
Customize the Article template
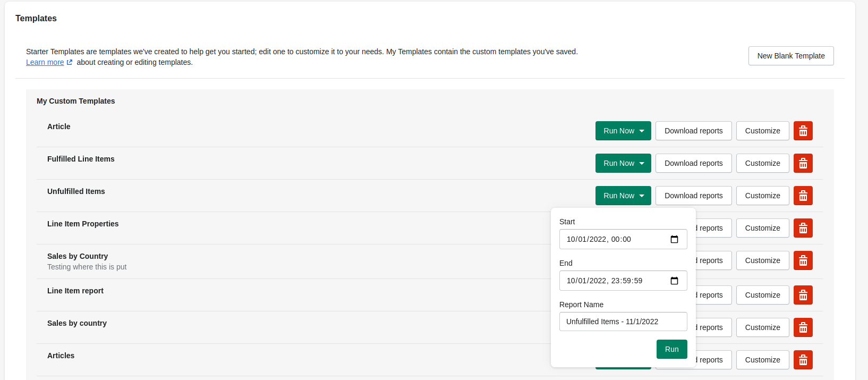[762, 131]
